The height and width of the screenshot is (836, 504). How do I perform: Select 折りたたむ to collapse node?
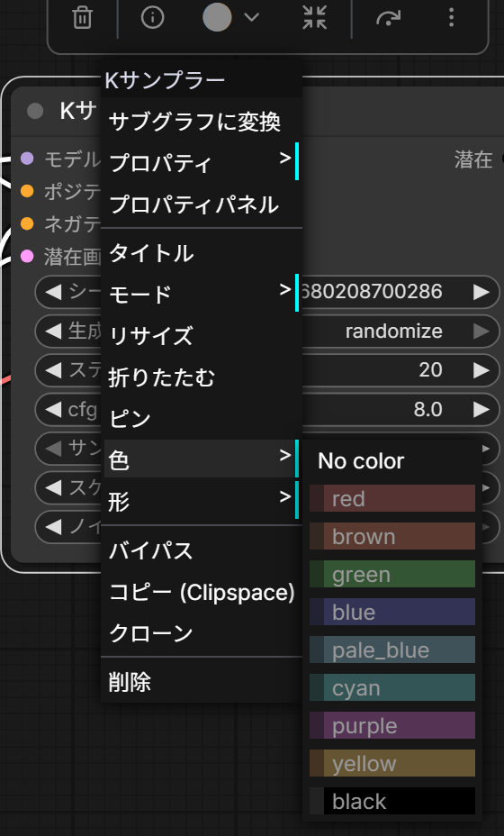click(x=202, y=377)
